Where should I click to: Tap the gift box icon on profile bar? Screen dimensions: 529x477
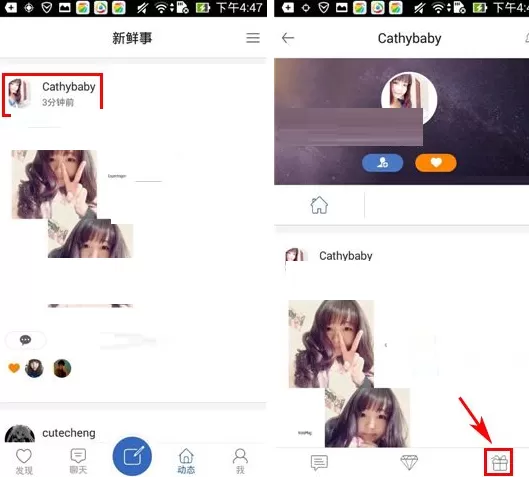pos(499,462)
